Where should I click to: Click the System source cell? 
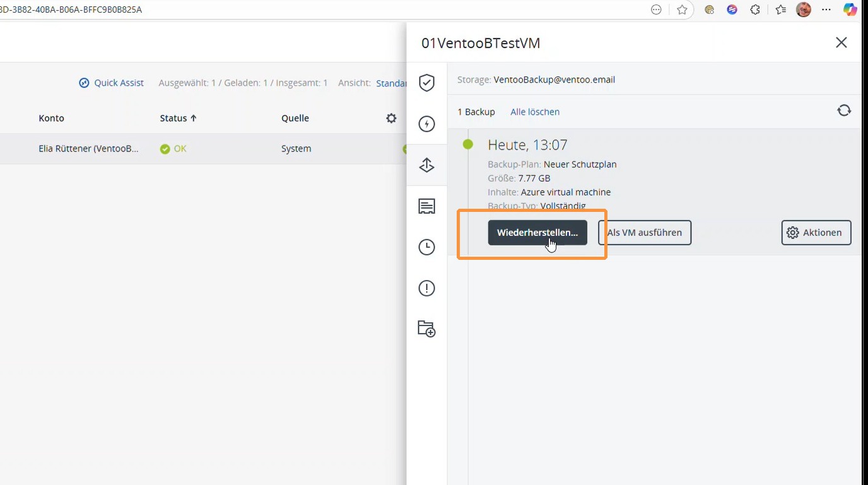(296, 149)
